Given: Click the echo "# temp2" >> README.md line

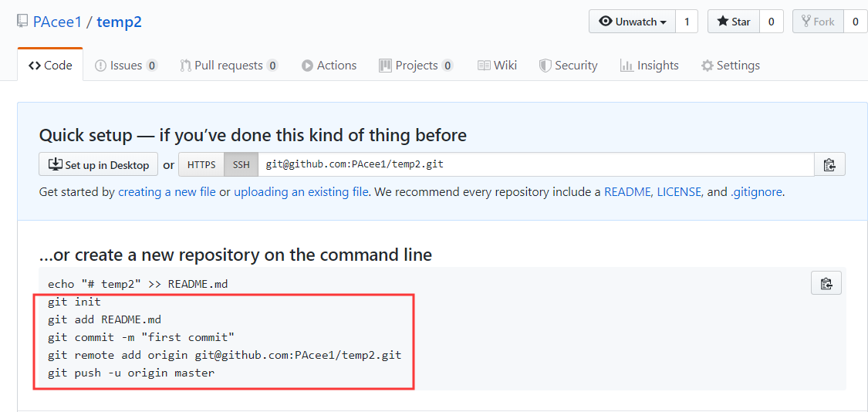Looking at the screenshot, I should 138,284.
